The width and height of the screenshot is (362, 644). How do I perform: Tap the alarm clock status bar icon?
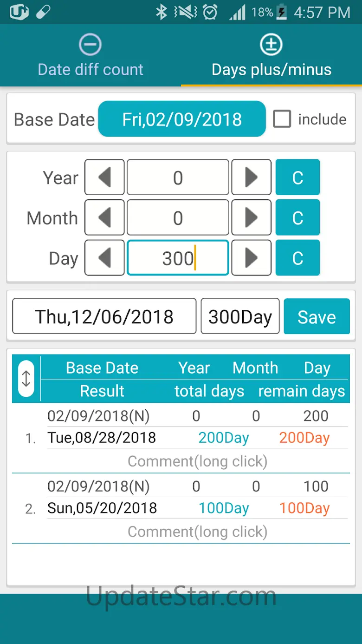(x=210, y=12)
